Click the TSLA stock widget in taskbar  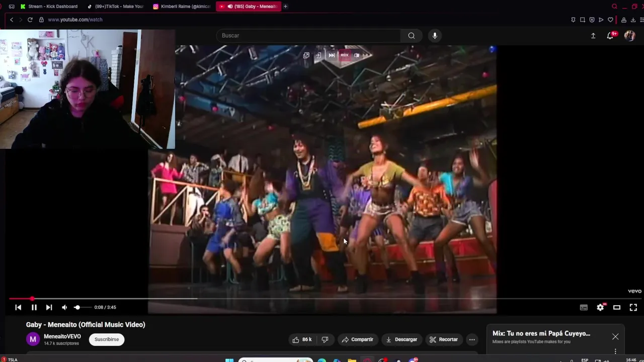click(10, 359)
